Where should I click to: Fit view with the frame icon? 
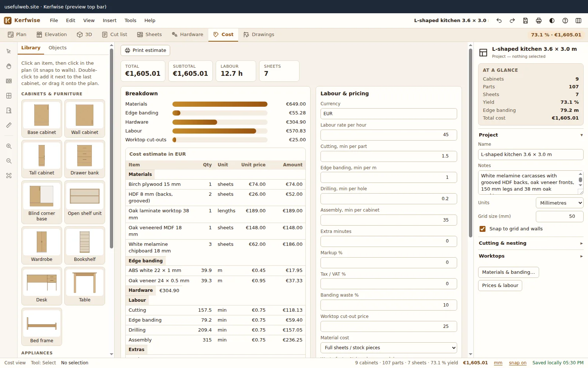click(x=9, y=176)
